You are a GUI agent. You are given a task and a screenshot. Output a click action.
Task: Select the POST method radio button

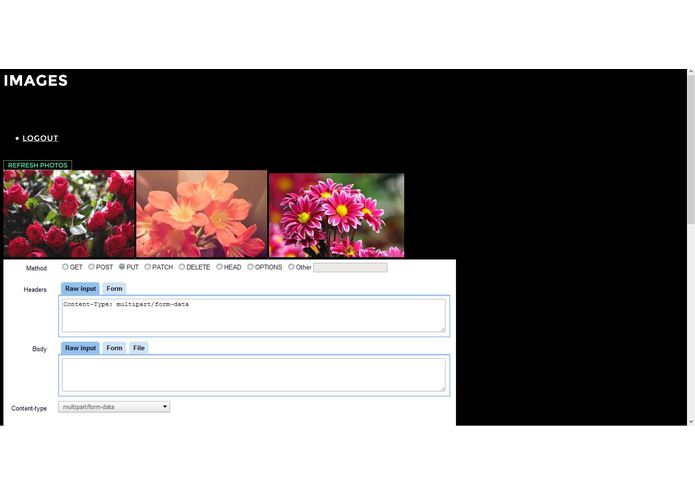click(91, 267)
